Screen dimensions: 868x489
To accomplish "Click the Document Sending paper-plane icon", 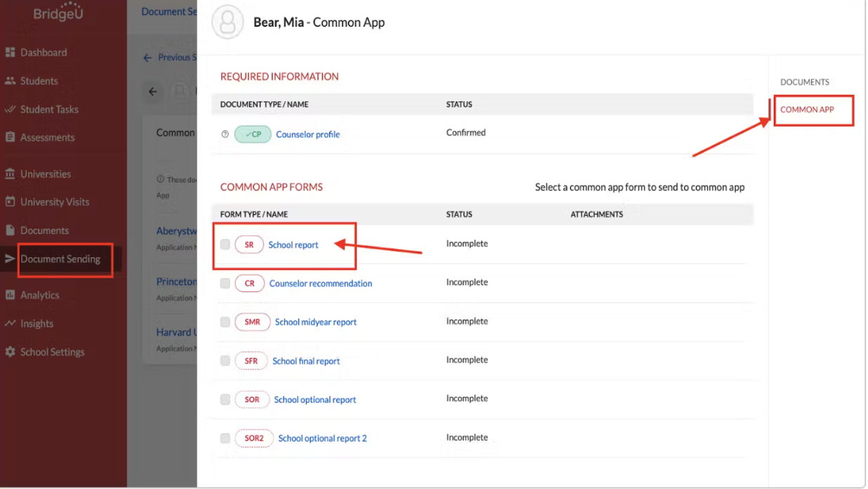I will tap(10, 259).
